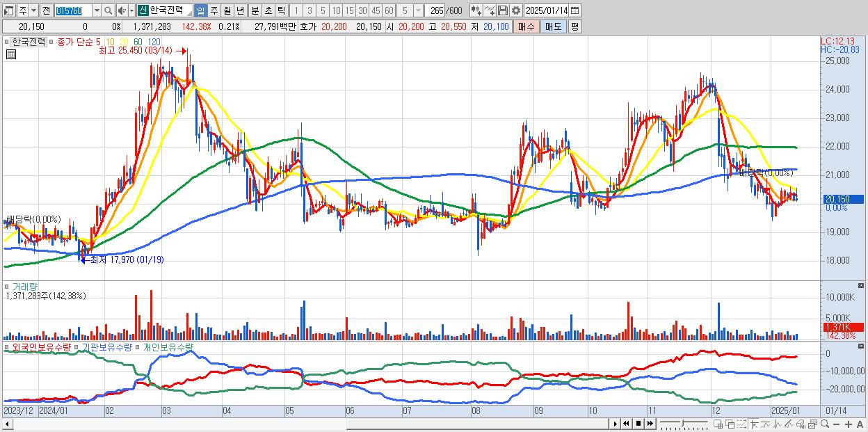Click the horizontal chart scrollbar track
Image resolution: width=868 pixels, height=432 pixels.
coord(306,424)
